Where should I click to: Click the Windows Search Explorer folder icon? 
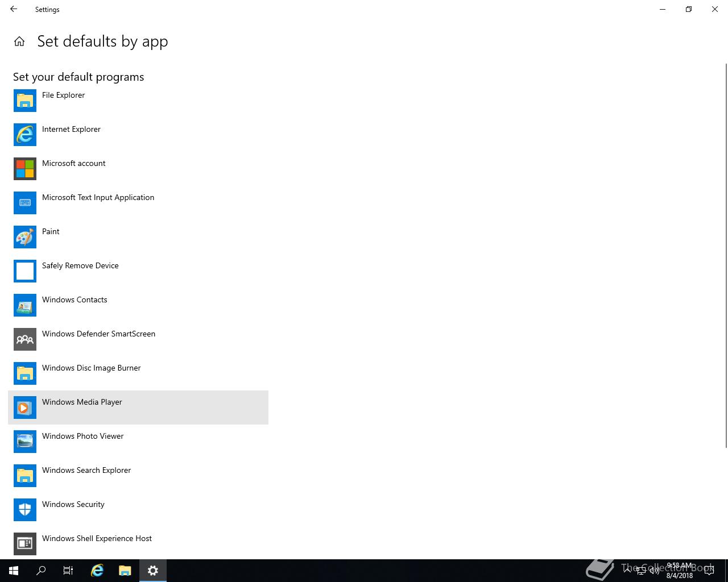(x=25, y=476)
